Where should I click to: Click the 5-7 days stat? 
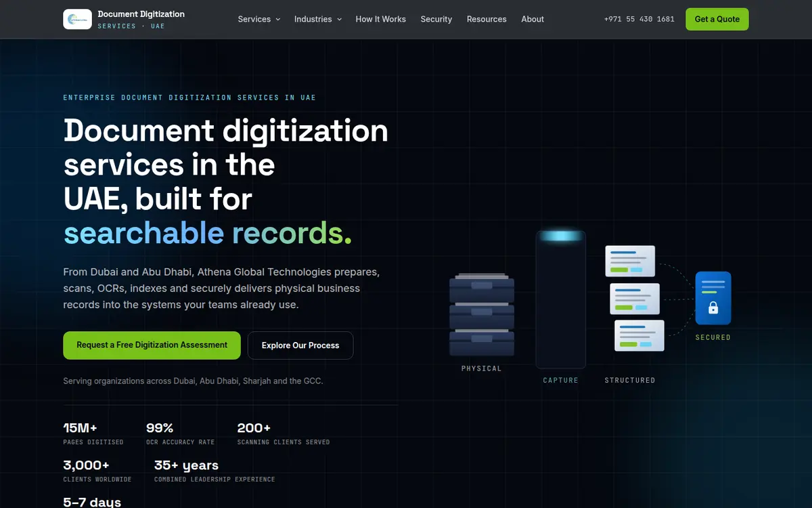tap(92, 502)
